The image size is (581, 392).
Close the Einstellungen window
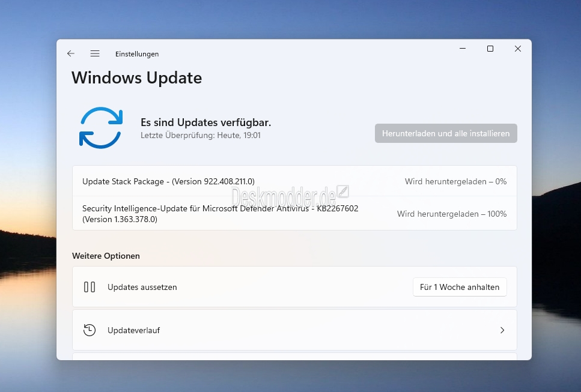(518, 49)
